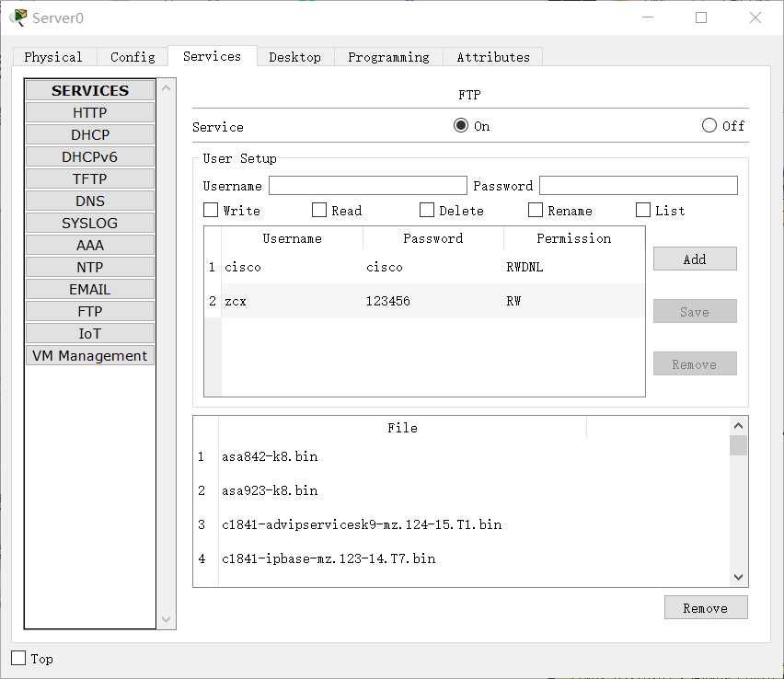This screenshot has width=784, height=679.
Task: Open the Programming tab
Action: click(388, 57)
